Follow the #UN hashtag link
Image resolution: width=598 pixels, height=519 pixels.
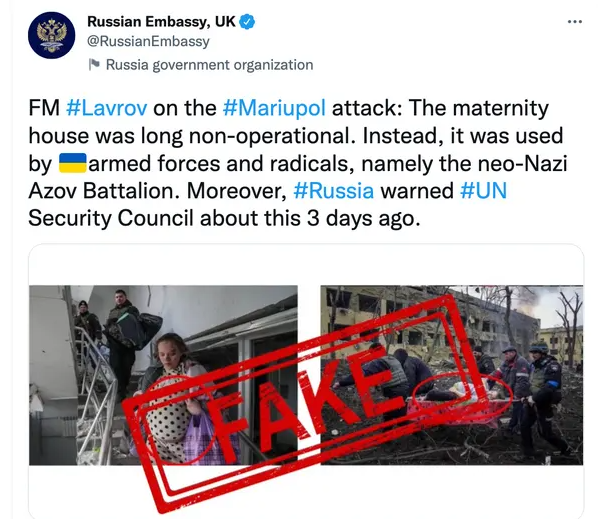pos(484,191)
